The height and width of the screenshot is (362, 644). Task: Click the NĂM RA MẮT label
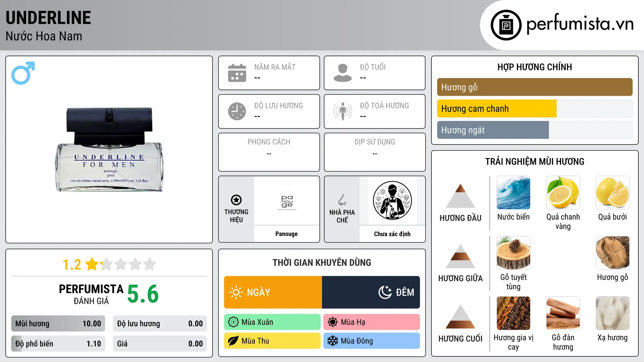coord(275,67)
